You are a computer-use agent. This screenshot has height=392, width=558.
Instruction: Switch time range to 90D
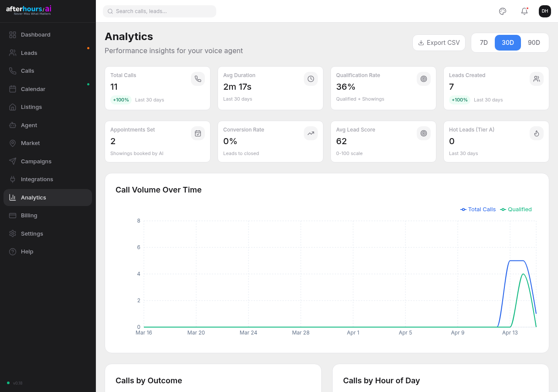click(x=534, y=42)
